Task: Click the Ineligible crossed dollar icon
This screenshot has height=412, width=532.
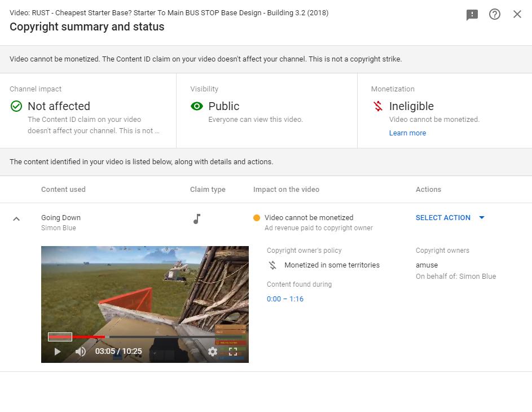Action: [377, 106]
